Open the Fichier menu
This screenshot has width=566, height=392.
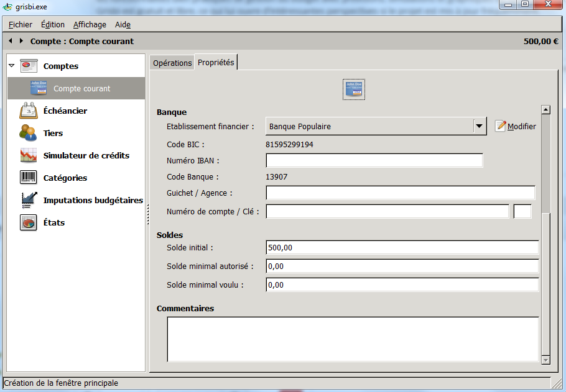coord(20,24)
